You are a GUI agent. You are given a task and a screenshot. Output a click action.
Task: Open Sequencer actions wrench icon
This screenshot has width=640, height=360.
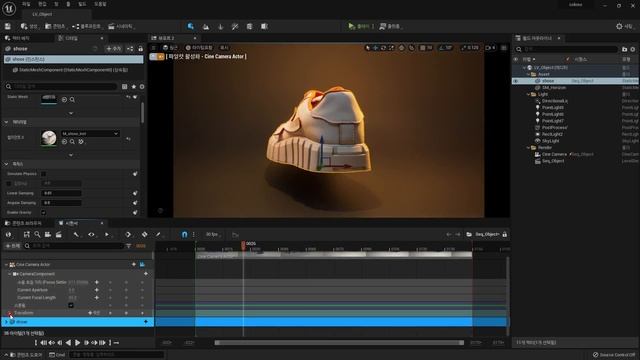pyautogui.click(x=76, y=234)
